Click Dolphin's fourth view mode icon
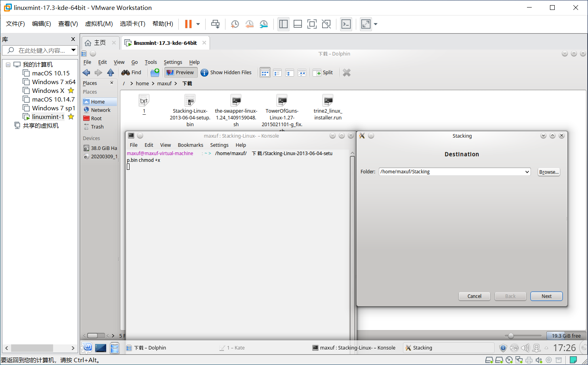The image size is (588, 365). (302, 73)
